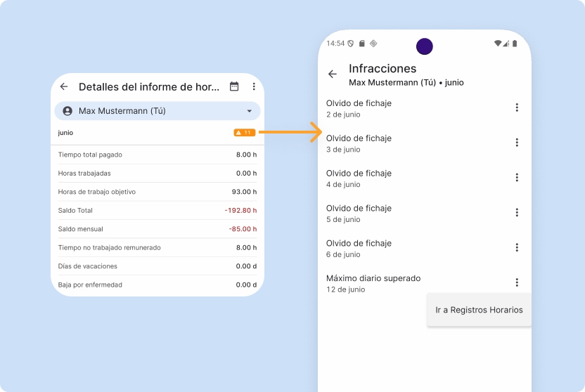Viewport: 585px width, 392px height.
Task: Select Olvido de fichaje 4 de junio entry
Action: pos(408,178)
